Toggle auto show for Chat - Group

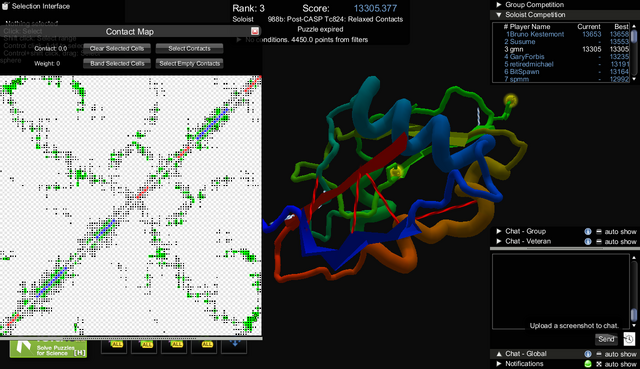click(x=599, y=231)
